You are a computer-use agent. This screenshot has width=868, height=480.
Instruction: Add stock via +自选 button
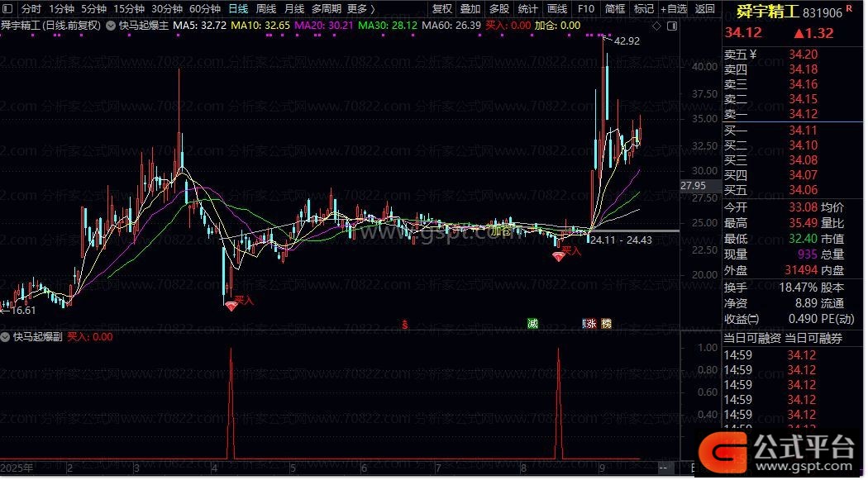pos(674,9)
